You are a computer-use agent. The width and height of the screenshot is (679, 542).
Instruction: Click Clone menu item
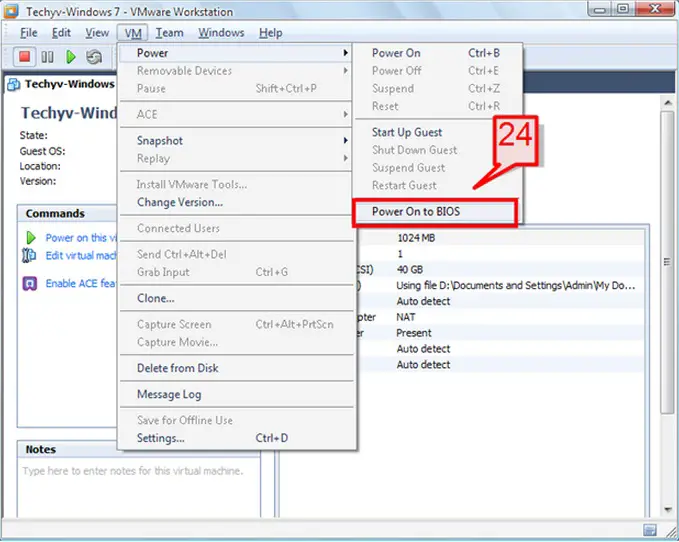click(236, 298)
